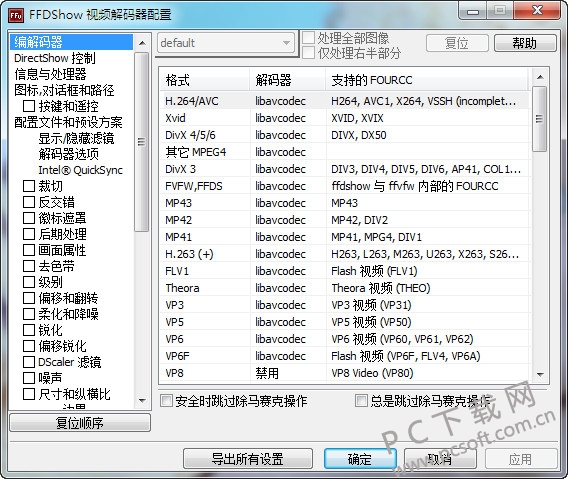Click the 导出所有设置 button
This screenshot has width=568, height=479.
(248, 459)
